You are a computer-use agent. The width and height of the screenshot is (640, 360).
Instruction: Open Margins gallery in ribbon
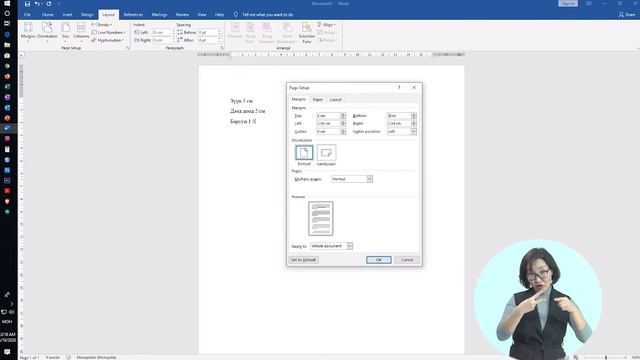click(x=28, y=32)
